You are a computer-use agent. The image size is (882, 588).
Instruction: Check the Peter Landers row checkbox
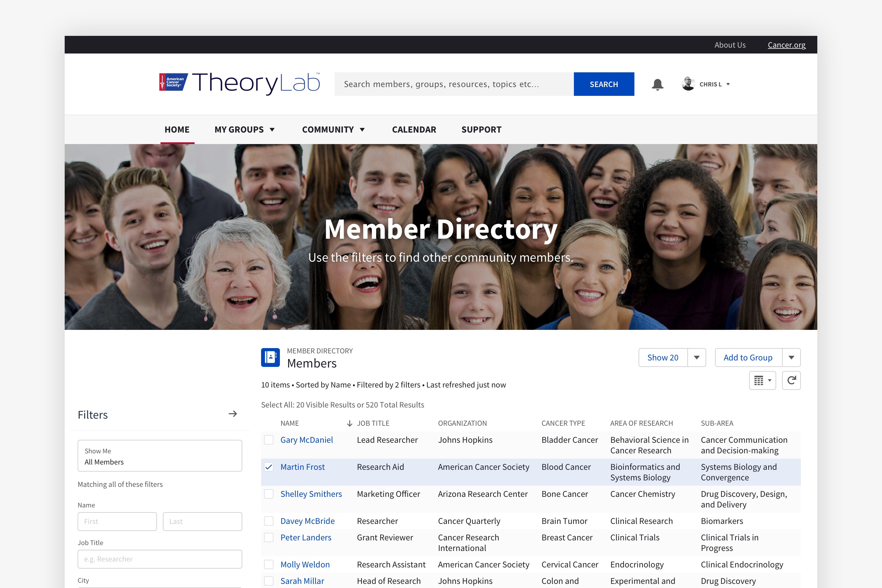268,537
